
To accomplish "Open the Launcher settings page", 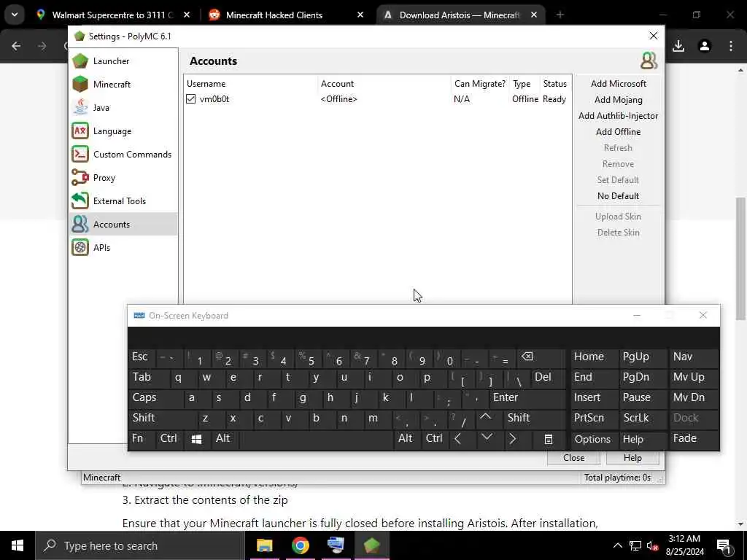I will pyautogui.click(x=123, y=61).
